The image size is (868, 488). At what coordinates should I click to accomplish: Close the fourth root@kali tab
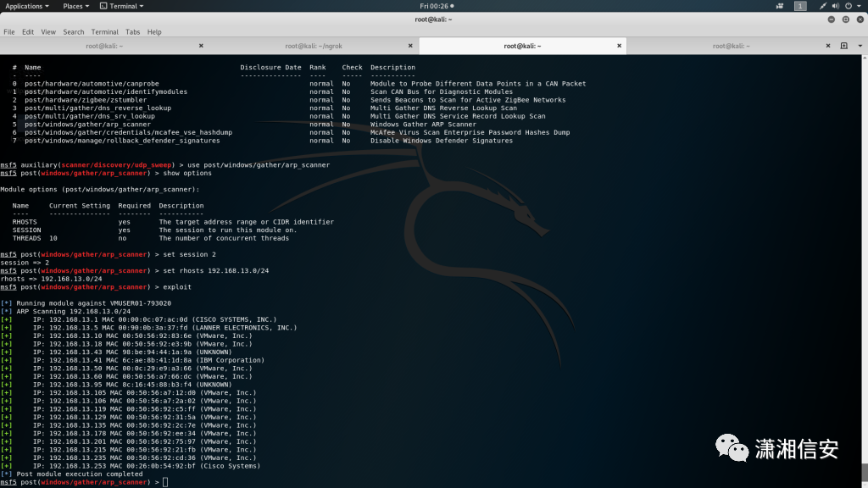coord(827,46)
